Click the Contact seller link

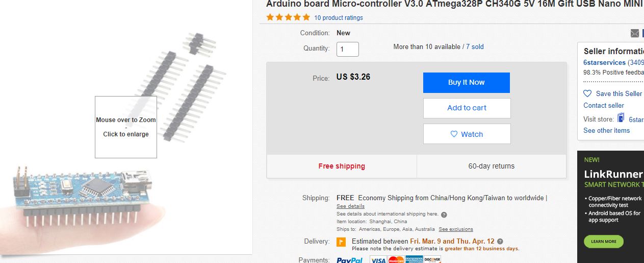pos(604,105)
